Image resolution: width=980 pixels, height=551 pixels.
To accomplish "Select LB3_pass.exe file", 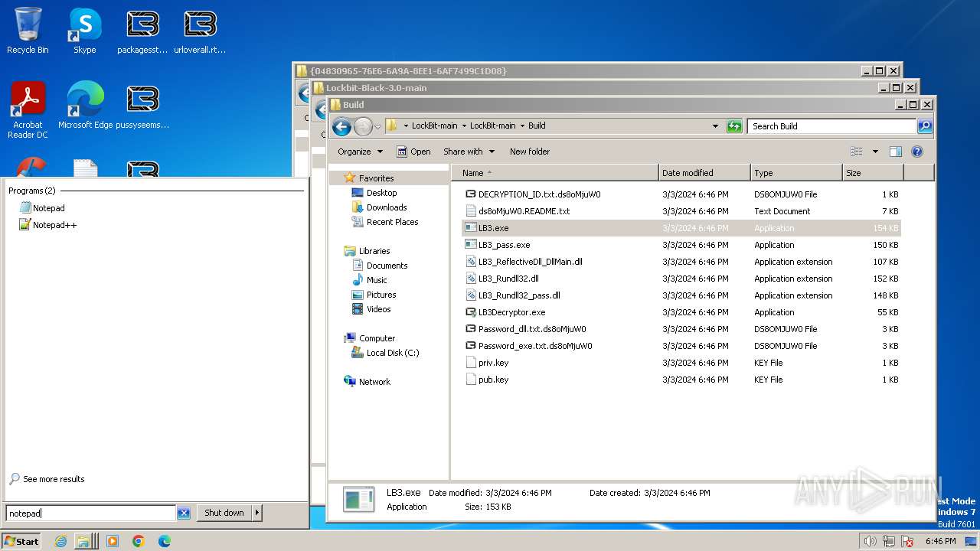I will coord(504,245).
